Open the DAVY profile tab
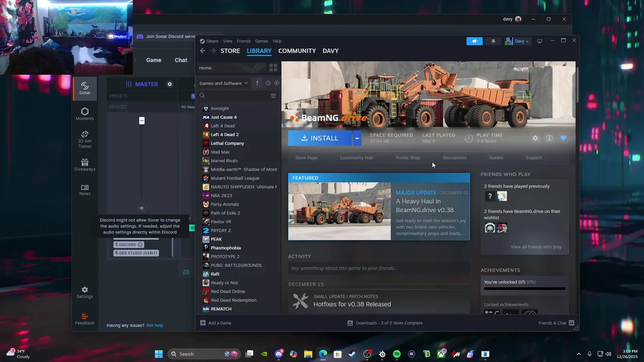The image size is (644, 362). point(331,51)
